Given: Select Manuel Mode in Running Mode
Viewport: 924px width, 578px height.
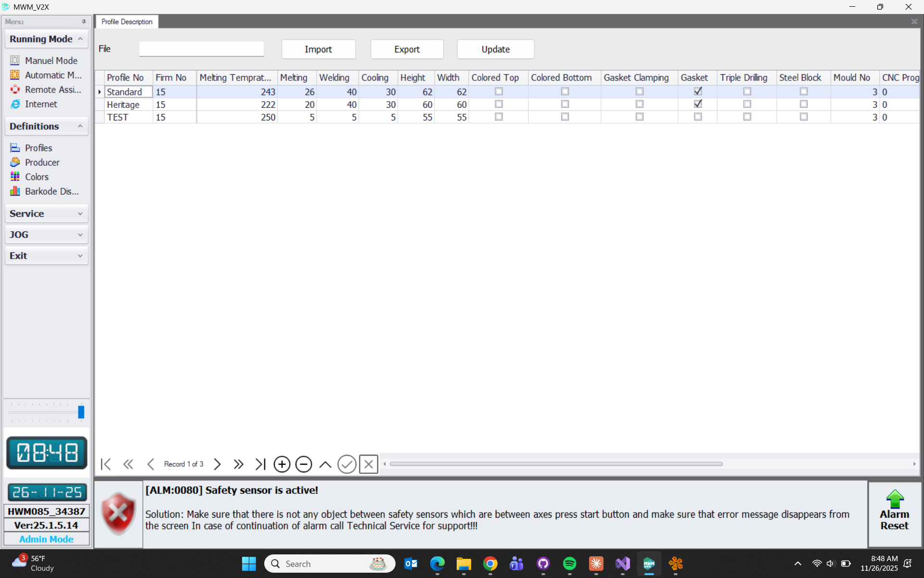Looking at the screenshot, I should pos(51,61).
